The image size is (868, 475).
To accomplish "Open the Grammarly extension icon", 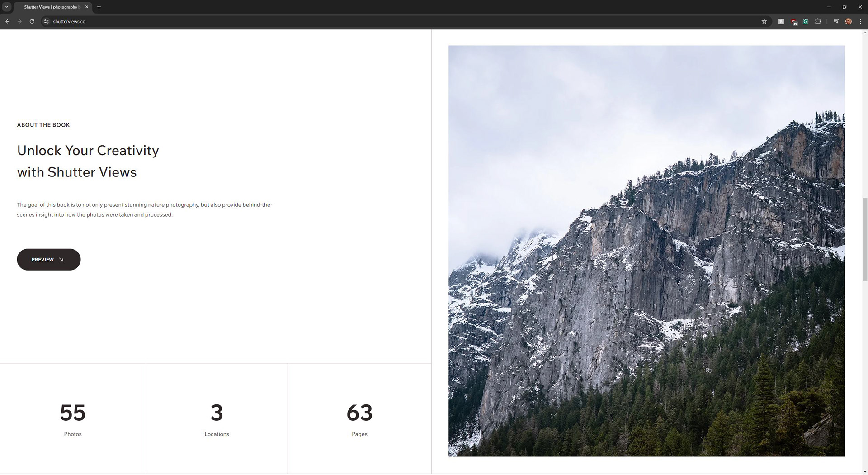I will click(x=806, y=21).
